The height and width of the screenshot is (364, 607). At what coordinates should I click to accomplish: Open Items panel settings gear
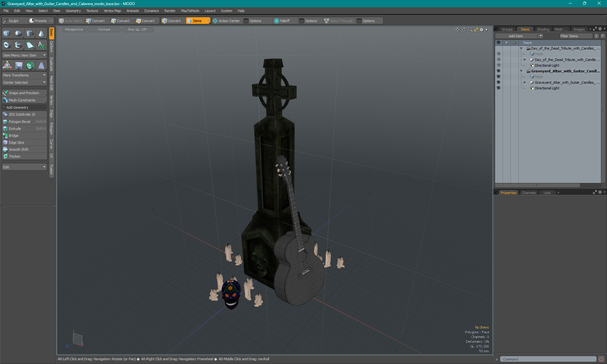[x=600, y=29]
